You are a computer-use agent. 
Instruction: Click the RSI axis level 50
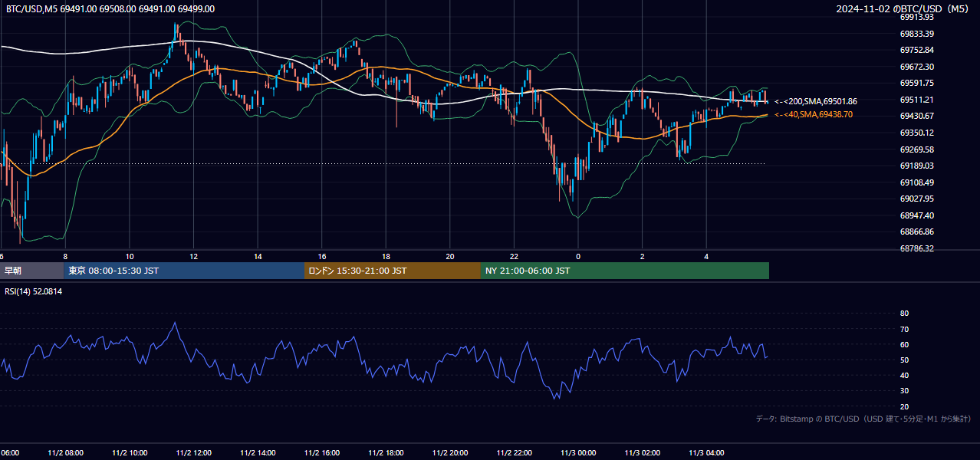tap(904, 360)
